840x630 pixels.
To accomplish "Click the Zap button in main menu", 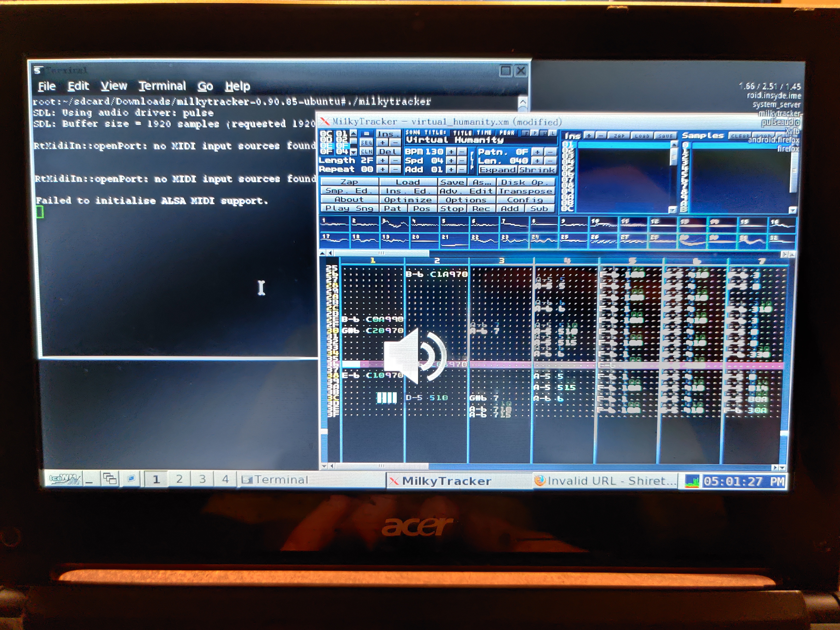I will 349,182.
